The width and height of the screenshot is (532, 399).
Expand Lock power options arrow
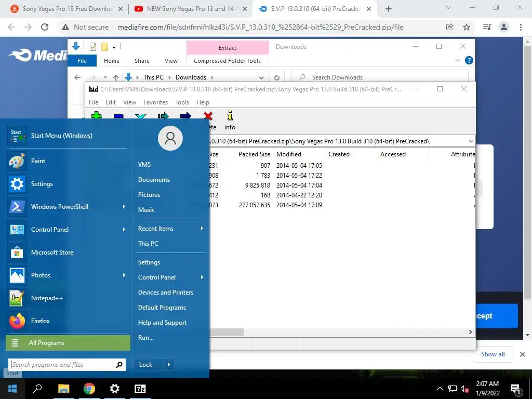(x=169, y=365)
